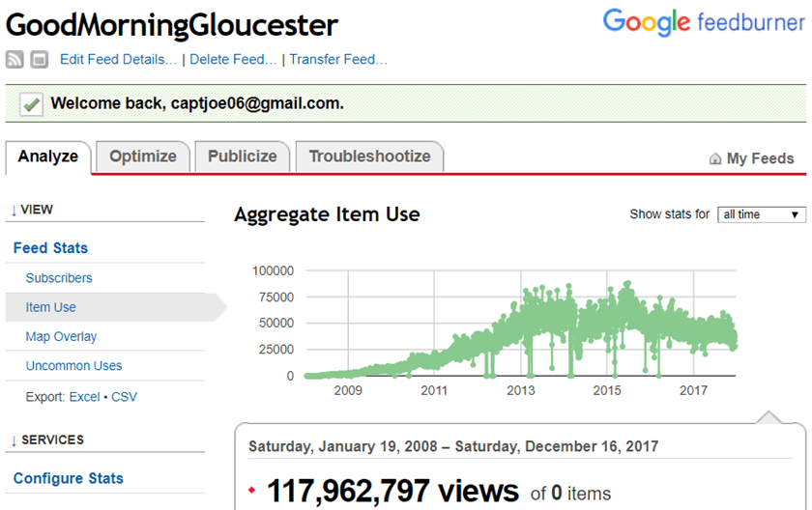The height and width of the screenshot is (510, 812).
Task: Click the Google FeedBurner logo
Action: pos(704,22)
